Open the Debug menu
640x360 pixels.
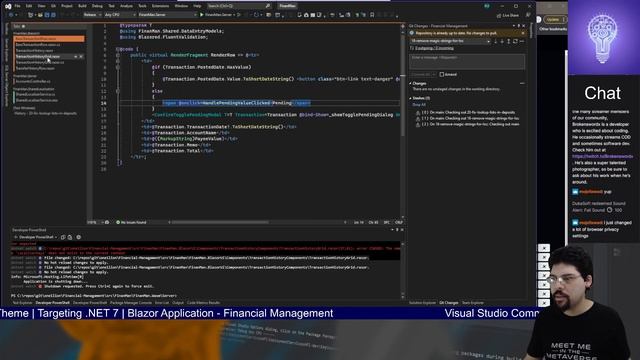[97, 6]
